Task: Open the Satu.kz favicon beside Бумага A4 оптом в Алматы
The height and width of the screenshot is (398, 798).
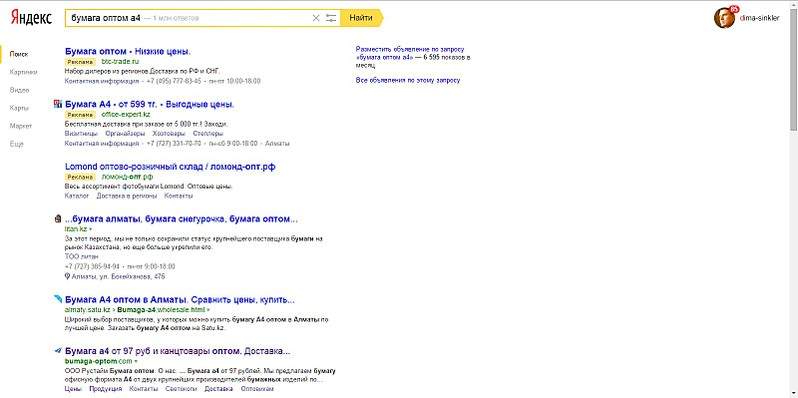Action: click(58, 299)
